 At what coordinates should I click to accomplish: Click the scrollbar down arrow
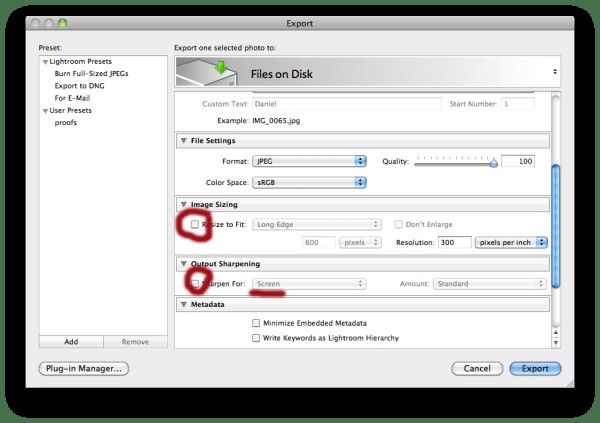pos(556,343)
